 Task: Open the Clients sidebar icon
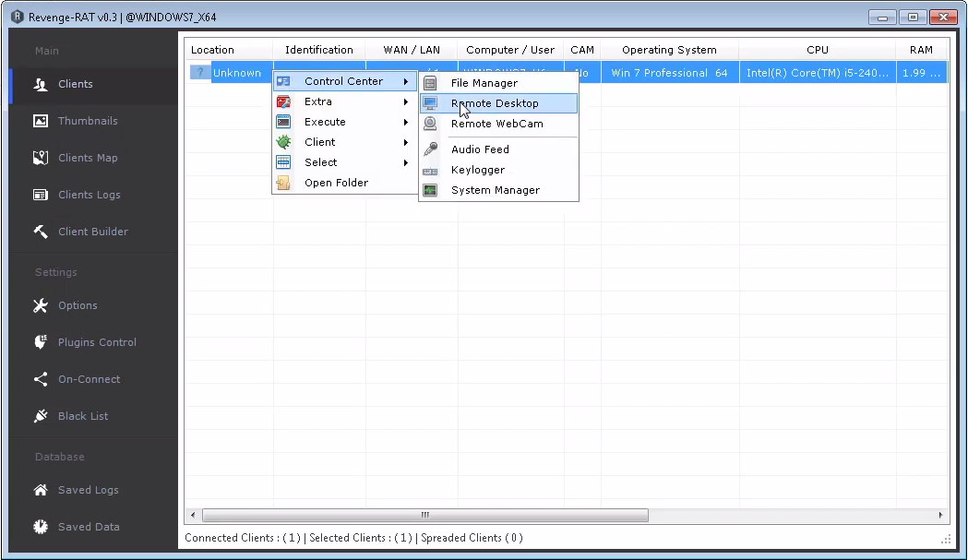41,84
